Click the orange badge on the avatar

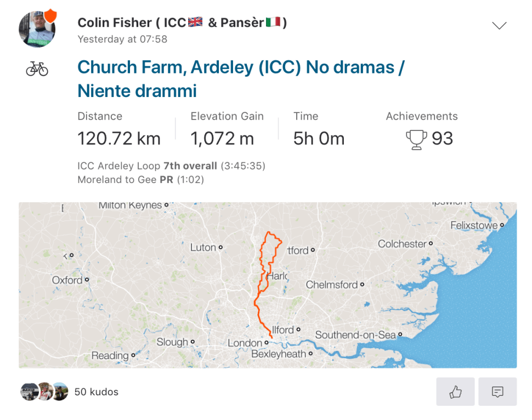(x=50, y=15)
